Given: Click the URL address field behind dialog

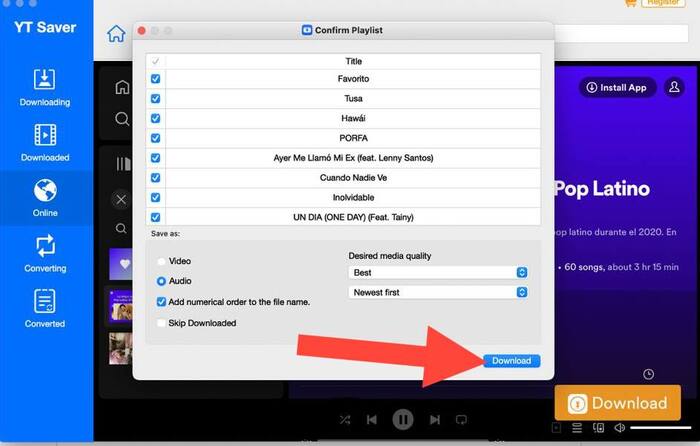Looking at the screenshot, I should [x=621, y=33].
